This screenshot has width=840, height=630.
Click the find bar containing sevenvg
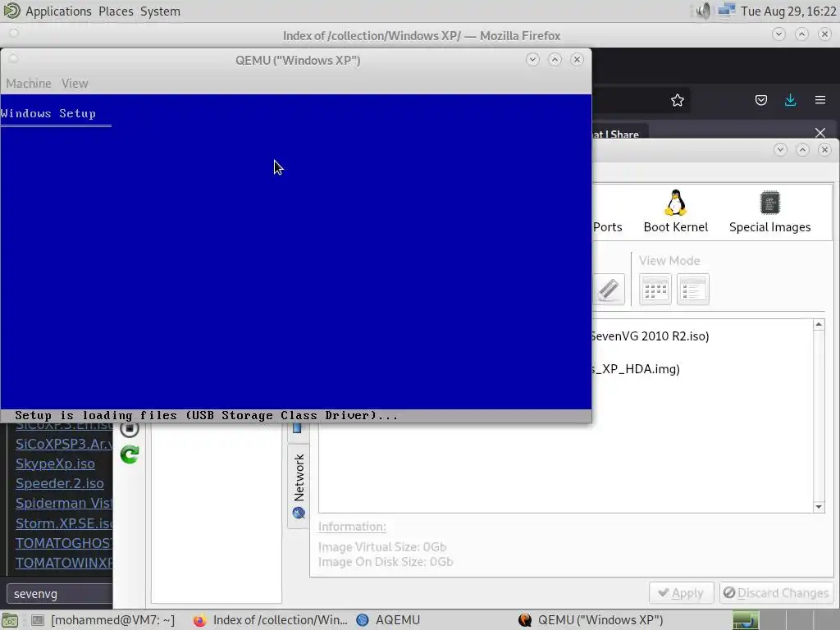click(x=59, y=594)
